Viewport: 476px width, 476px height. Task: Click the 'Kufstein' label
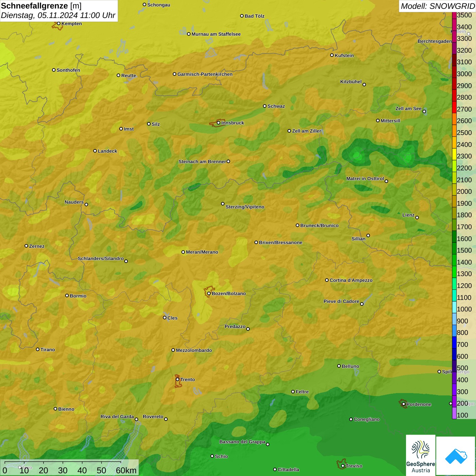click(344, 55)
